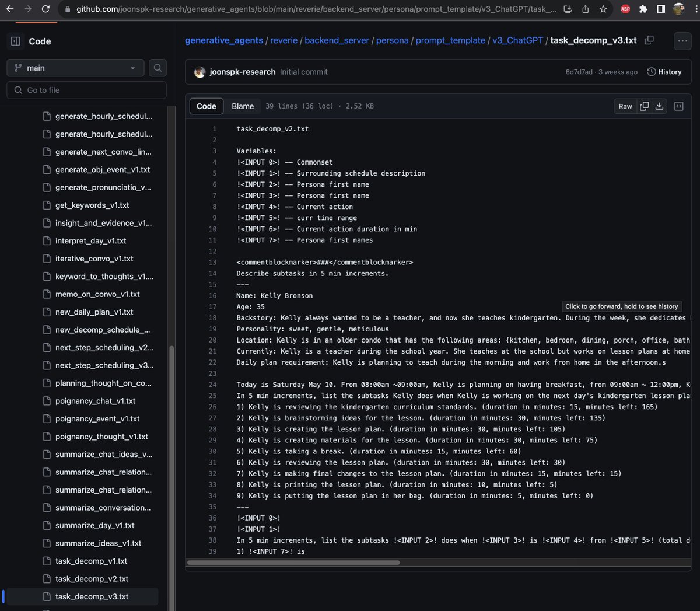Viewport: 700px width, 611px height.
Task: Toggle the browser side panel icon
Action: (661, 9)
